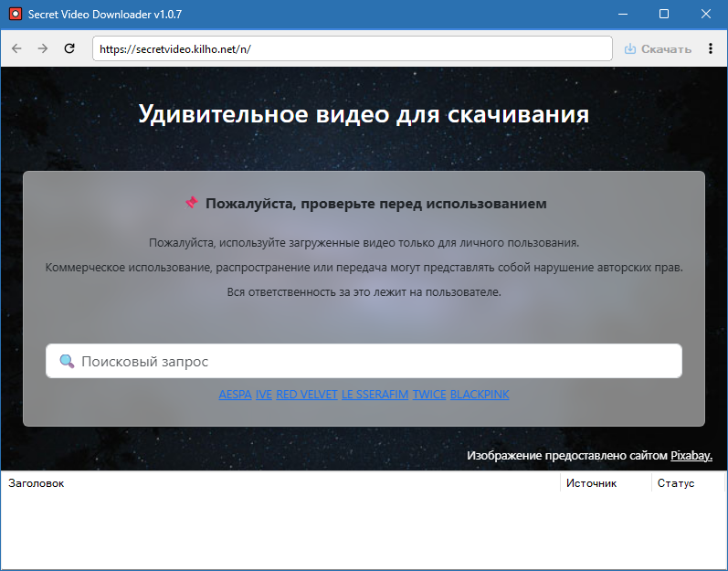Close the Secret Video Downloader window
Screen dimensions: 728x571
(706, 14)
